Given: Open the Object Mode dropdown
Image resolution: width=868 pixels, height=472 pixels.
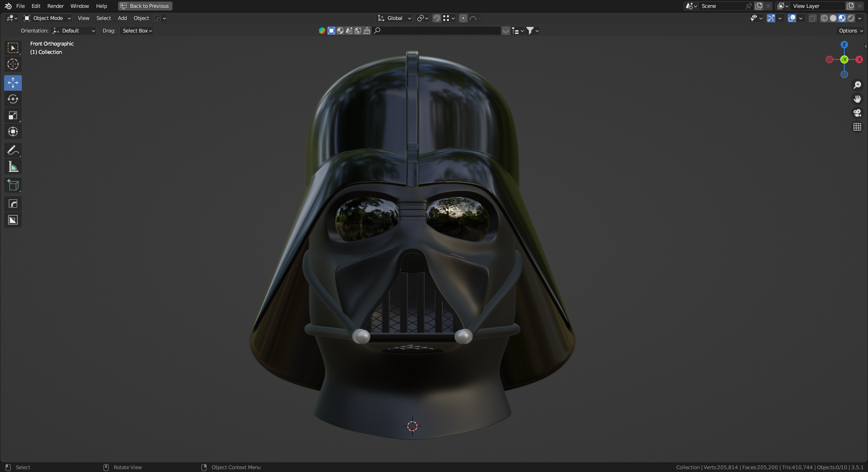Looking at the screenshot, I should coord(47,18).
